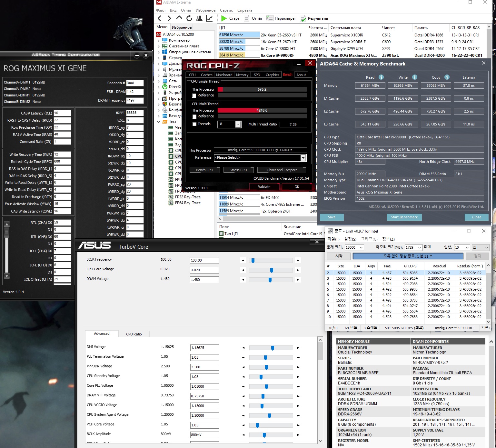
Task: Refresh the AIDA64 page
Action: click(189, 18)
